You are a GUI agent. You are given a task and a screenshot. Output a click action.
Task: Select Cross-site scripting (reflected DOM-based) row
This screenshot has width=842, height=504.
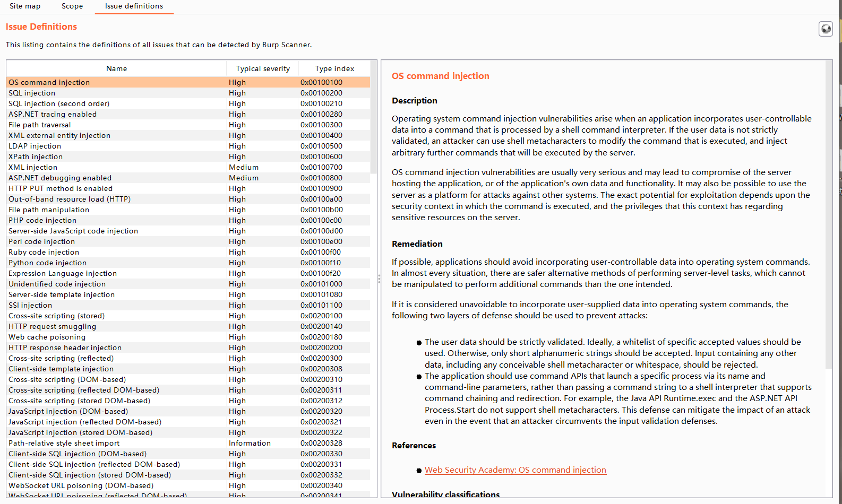click(188, 390)
